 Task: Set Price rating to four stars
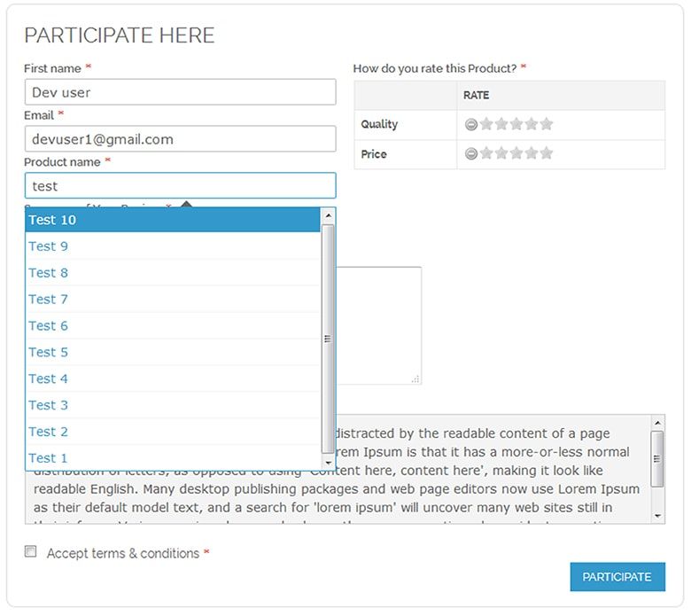click(x=532, y=153)
